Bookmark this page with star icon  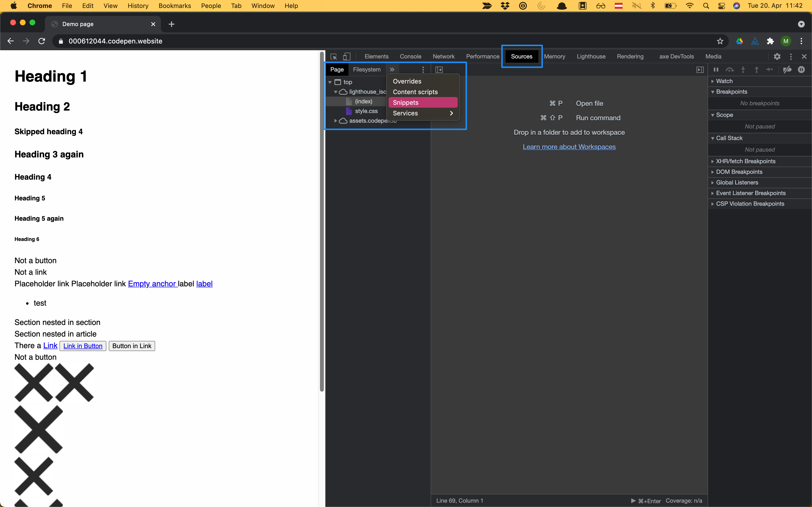720,41
